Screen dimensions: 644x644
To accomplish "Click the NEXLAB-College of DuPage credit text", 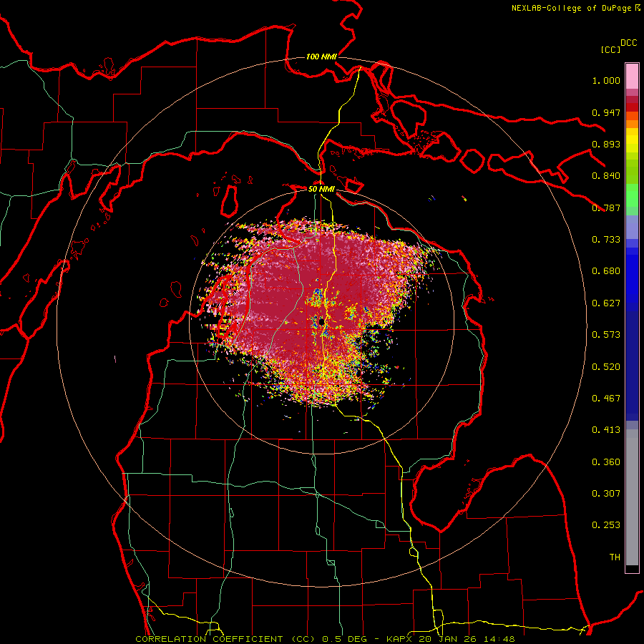I will click(x=572, y=8).
